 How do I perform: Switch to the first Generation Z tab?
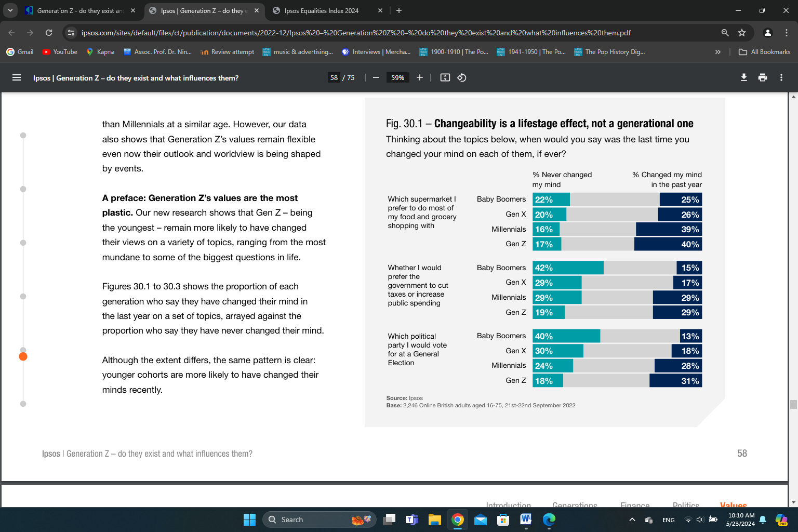[78, 10]
